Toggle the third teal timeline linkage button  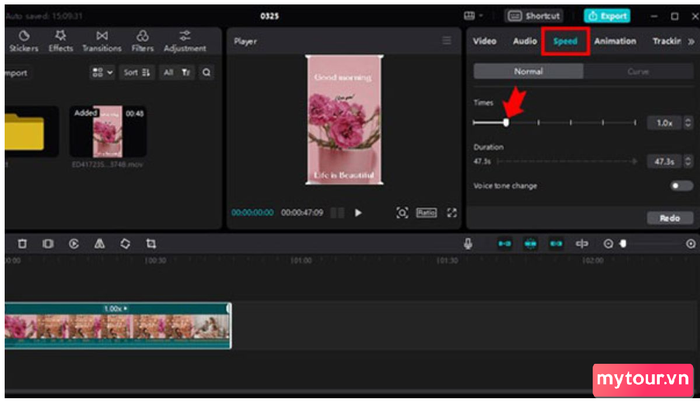point(556,243)
